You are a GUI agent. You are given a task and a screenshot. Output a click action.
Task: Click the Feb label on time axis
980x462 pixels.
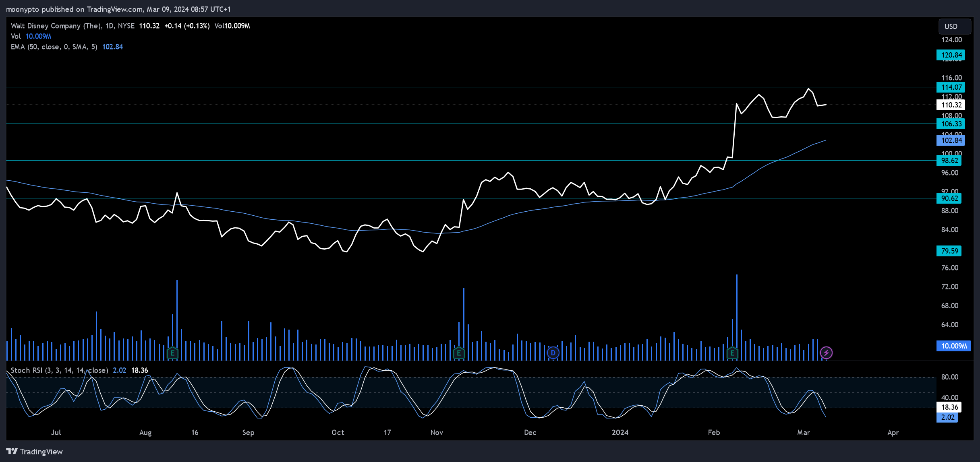pyautogui.click(x=714, y=432)
